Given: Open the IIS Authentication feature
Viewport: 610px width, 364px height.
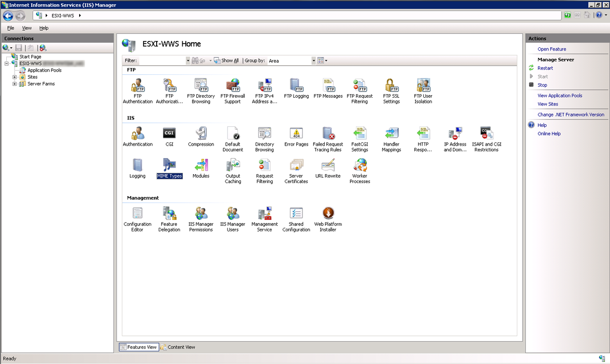Looking at the screenshot, I should click(x=138, y=137).
